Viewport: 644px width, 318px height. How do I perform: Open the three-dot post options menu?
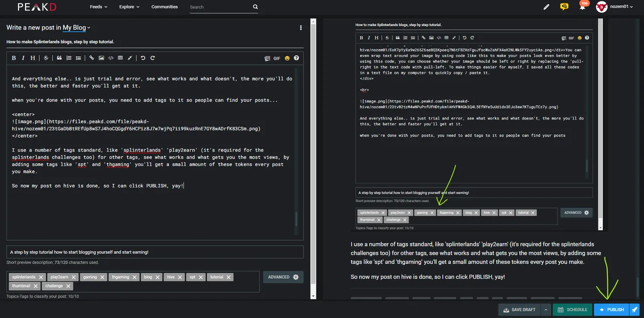coord(301,28)
